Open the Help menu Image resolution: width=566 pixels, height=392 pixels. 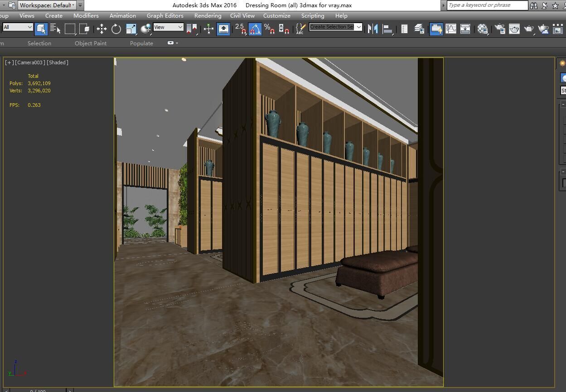341,15
